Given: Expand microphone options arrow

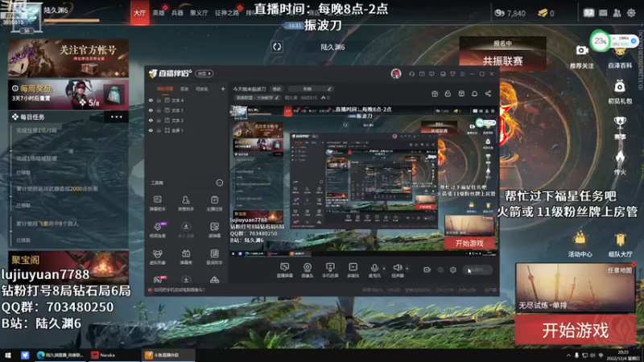Looking at the screenshot, I should [x=384, y=269].
